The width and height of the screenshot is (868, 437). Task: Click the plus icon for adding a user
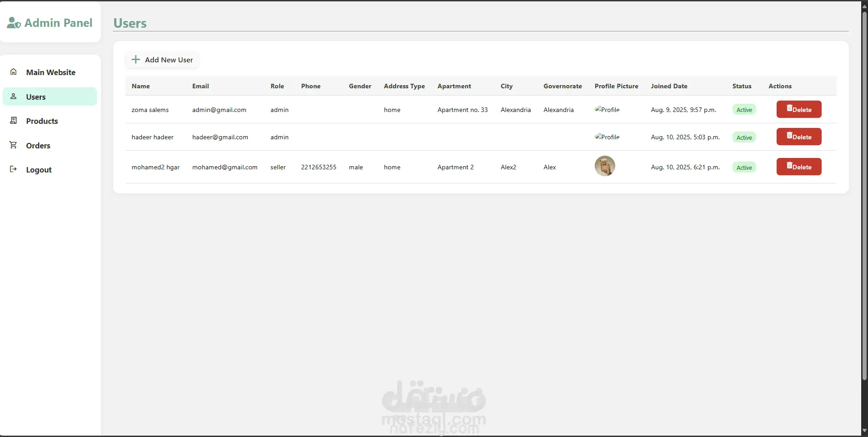(135, 60)
